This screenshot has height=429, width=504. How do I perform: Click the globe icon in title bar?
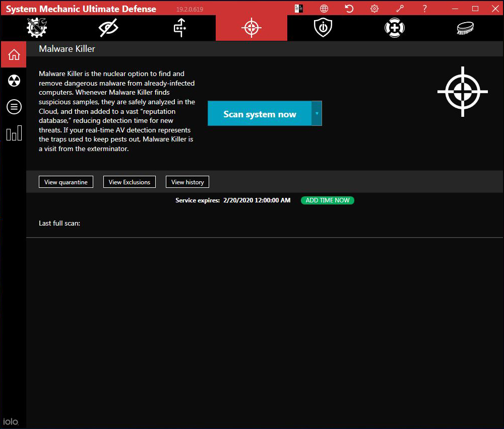(324, 9)
